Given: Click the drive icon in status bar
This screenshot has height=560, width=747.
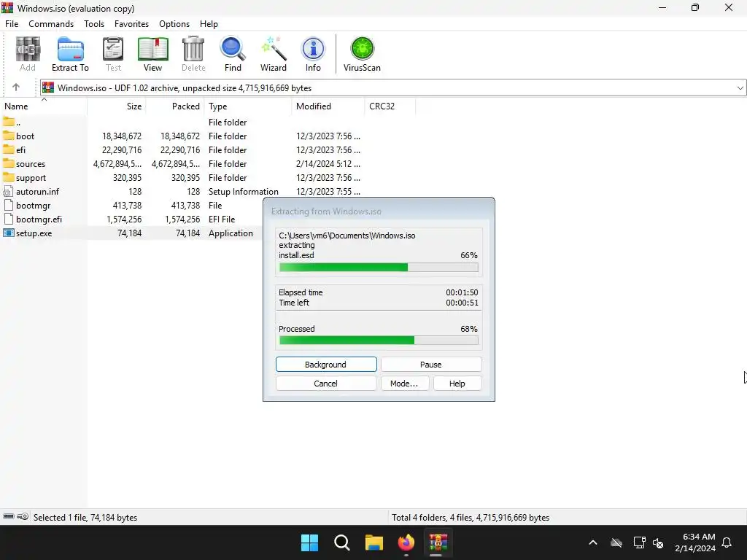Looking at the screenshot, I should coord(9,517).
